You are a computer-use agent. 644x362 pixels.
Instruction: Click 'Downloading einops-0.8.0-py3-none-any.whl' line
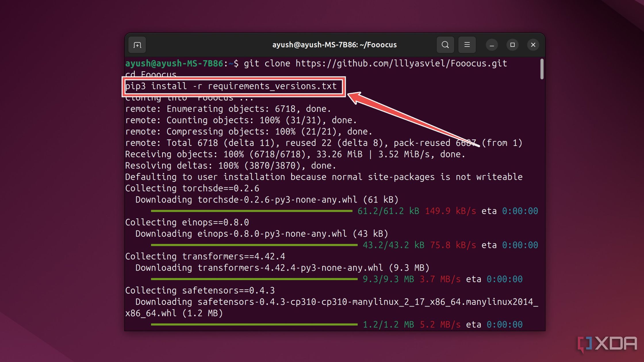(262, 234)
